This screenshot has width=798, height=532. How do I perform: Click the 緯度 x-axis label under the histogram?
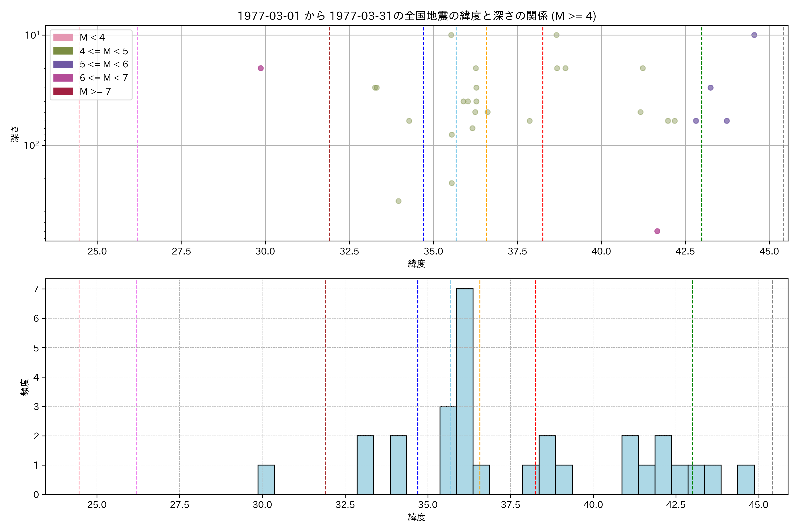[416, 517]
